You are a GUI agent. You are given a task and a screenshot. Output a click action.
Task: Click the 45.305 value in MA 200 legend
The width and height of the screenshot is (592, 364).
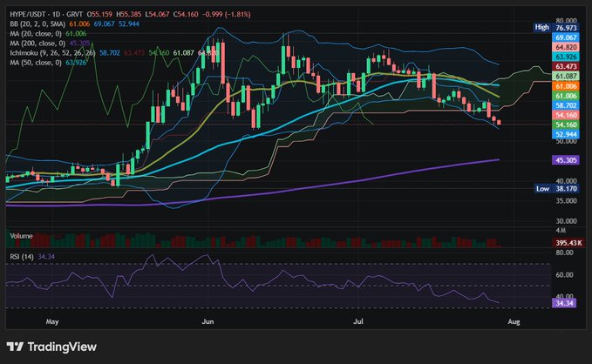point(79,44)
